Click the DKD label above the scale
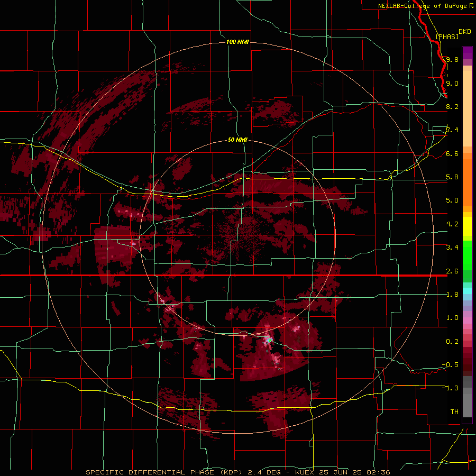The height and width of the screenshot is (476, 476). pyautogui.click(x=464, y=31)
